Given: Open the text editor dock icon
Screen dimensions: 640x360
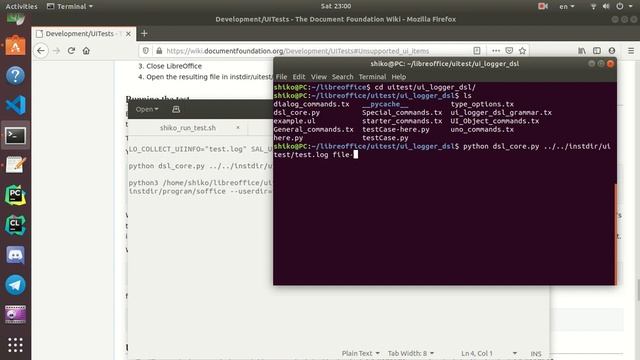Looking at the screenshot, I should click(x=15, y=165).
